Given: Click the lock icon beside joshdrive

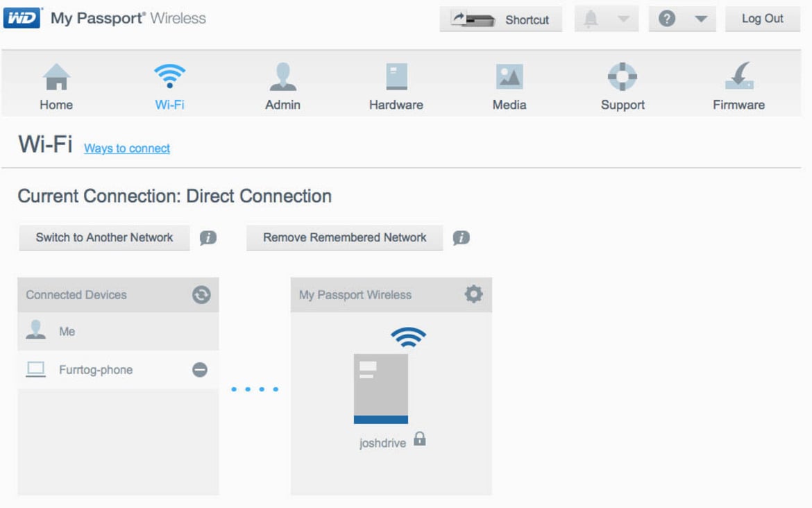Looking at the screenshot, I should click(420, 439).
